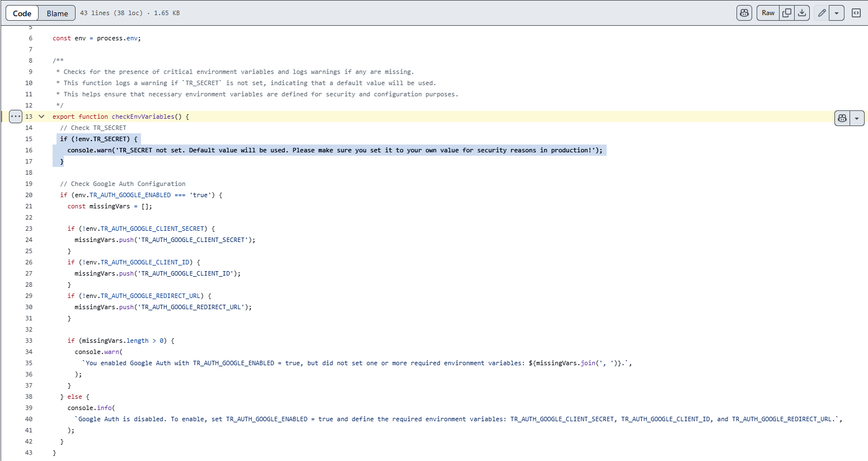Download the raw file
This screenshot has width=868, height=461.
(x=802, y=13)
